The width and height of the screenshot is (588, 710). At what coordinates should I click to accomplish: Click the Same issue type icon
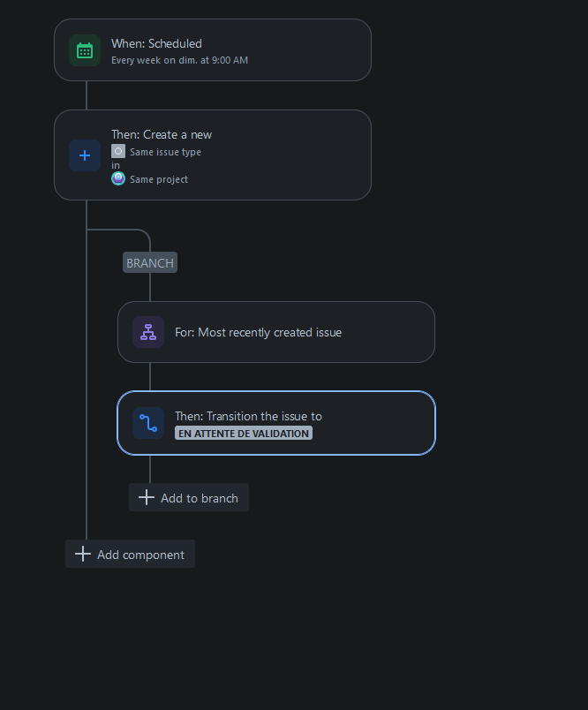(x=118, y=150)
